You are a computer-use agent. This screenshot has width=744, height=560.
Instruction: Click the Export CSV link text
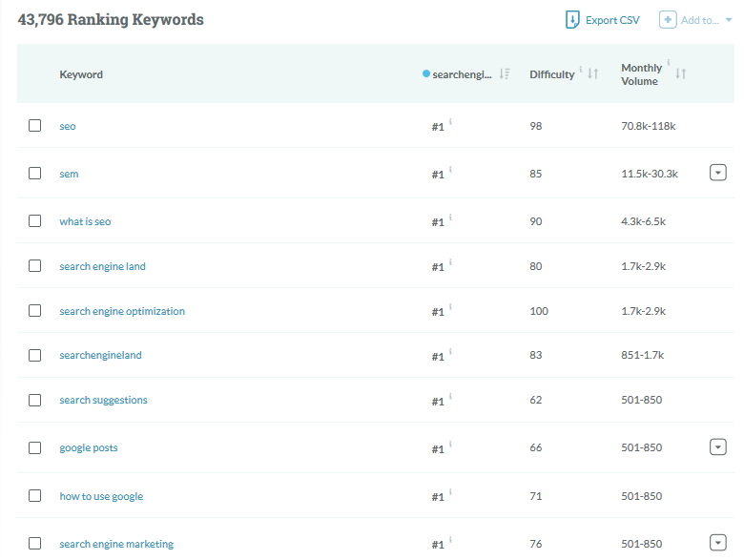point(612,20)
